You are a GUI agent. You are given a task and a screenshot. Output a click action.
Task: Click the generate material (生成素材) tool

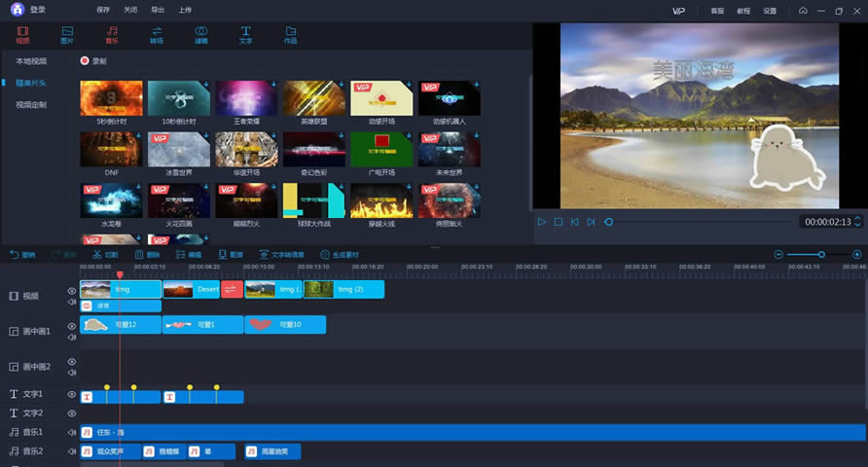point(340,255)
